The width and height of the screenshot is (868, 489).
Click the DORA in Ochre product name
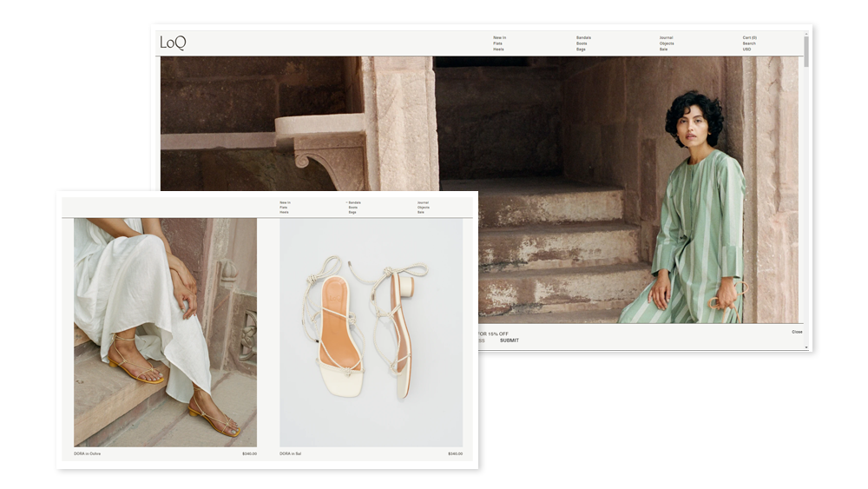point(88,453)
